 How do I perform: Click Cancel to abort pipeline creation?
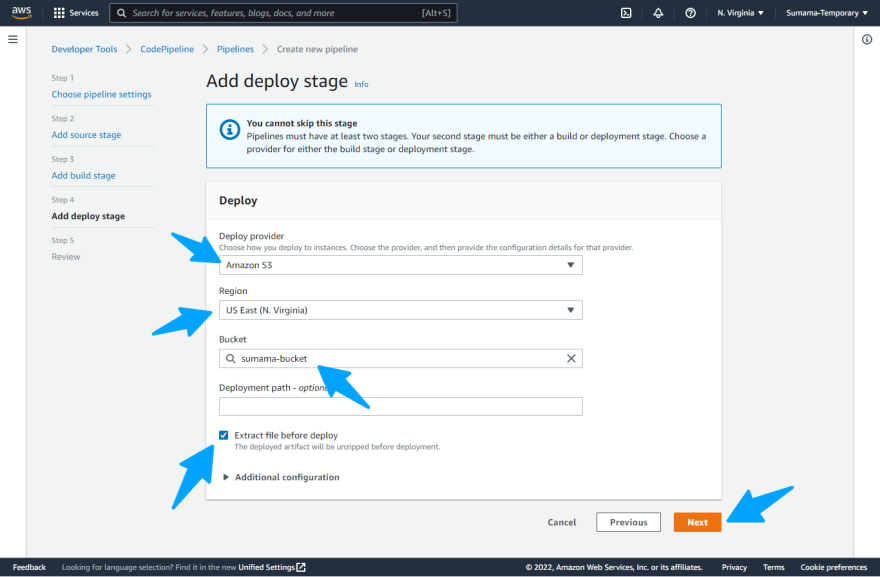(x=562, y=522)
